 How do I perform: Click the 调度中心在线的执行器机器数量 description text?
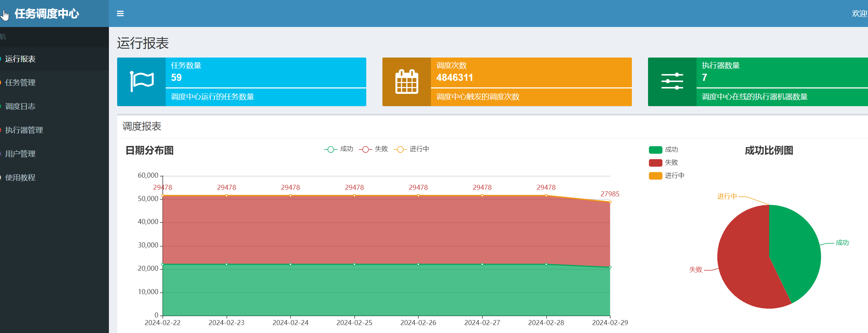click(755, 97)
